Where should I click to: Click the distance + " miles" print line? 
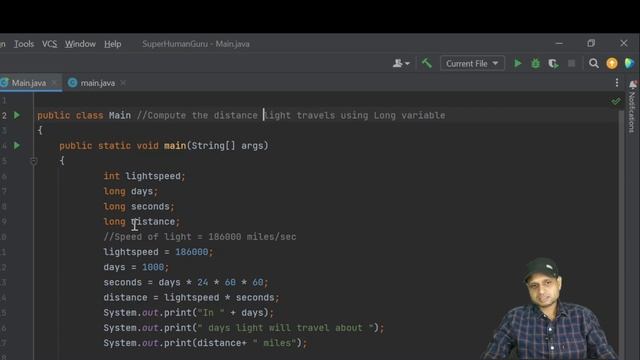coord(205,343)
